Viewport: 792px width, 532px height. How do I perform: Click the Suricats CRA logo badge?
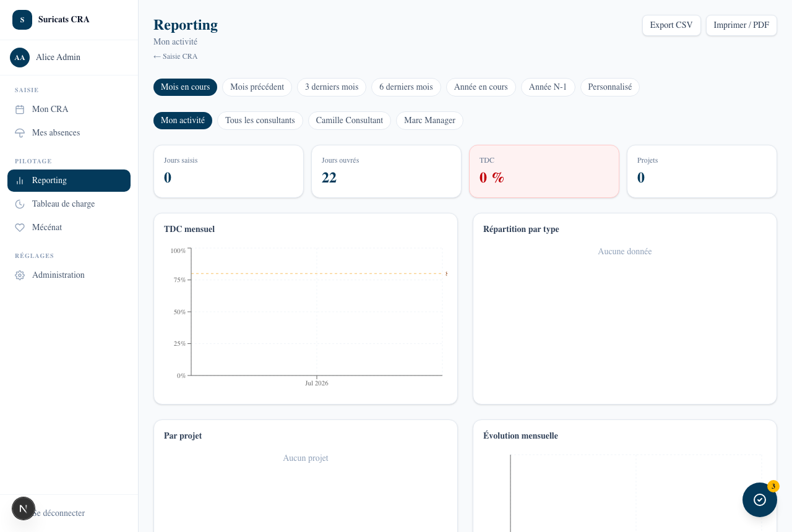click(22, 20)
